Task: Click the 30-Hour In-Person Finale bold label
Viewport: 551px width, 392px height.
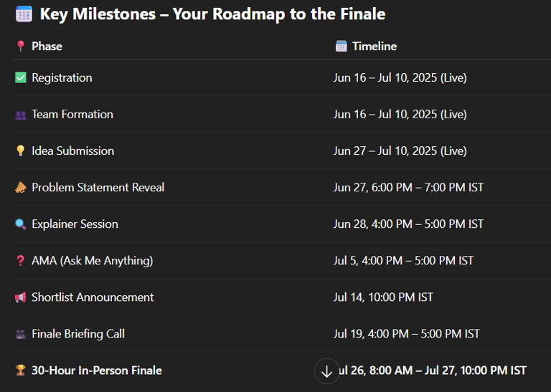Action: 97,371
